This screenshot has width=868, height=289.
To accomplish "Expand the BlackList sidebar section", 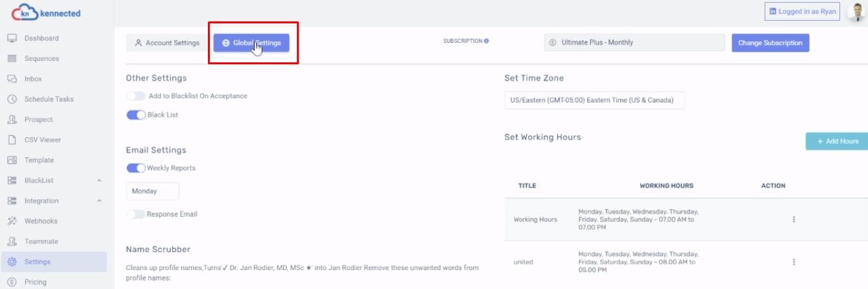I will [x=99, y=181].
